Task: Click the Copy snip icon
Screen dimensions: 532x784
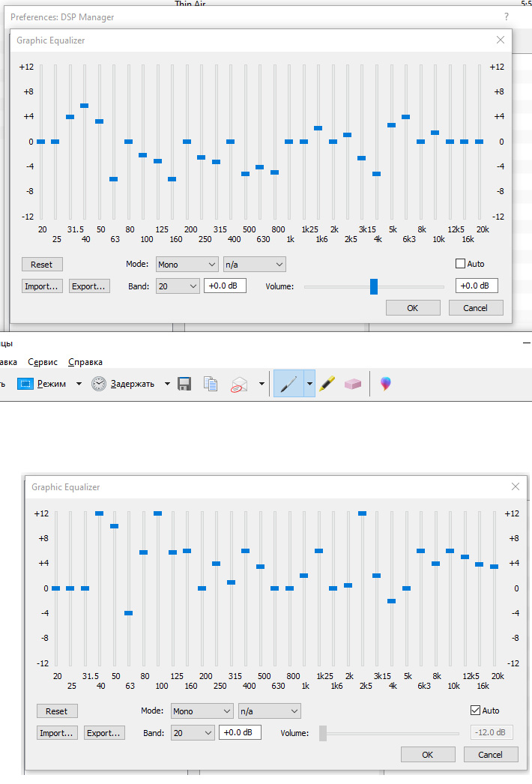Action: coord(211,384)
